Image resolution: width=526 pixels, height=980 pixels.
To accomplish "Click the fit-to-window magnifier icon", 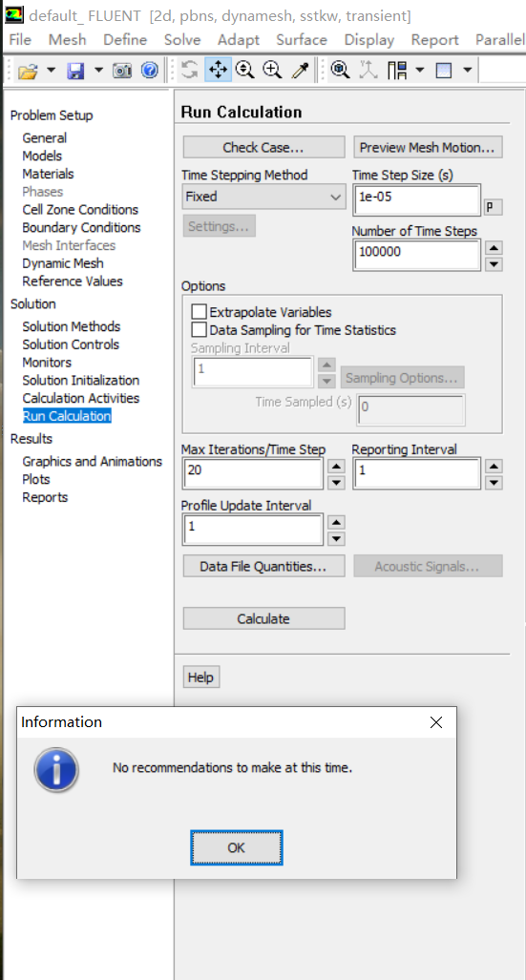I will coord(340,70).
